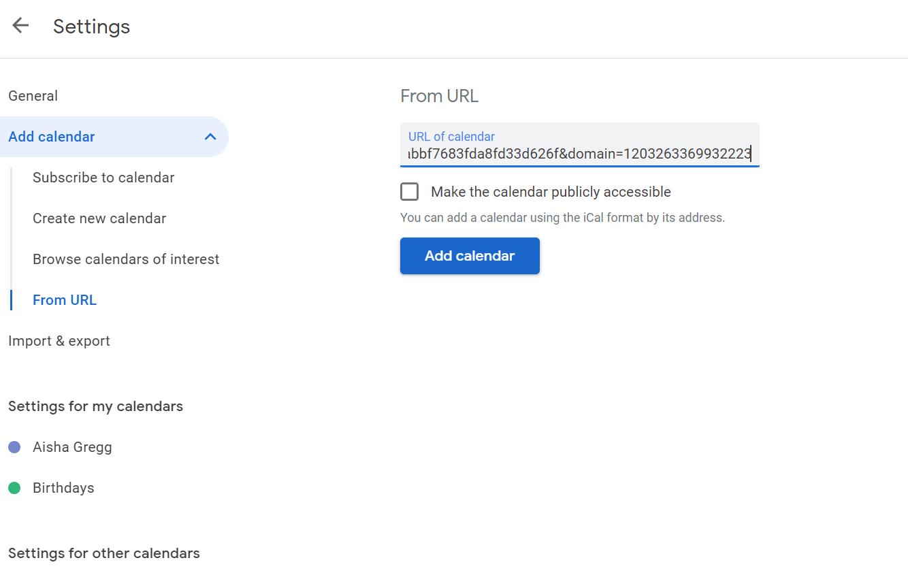Open the General settings section

(x=33, y=96)
